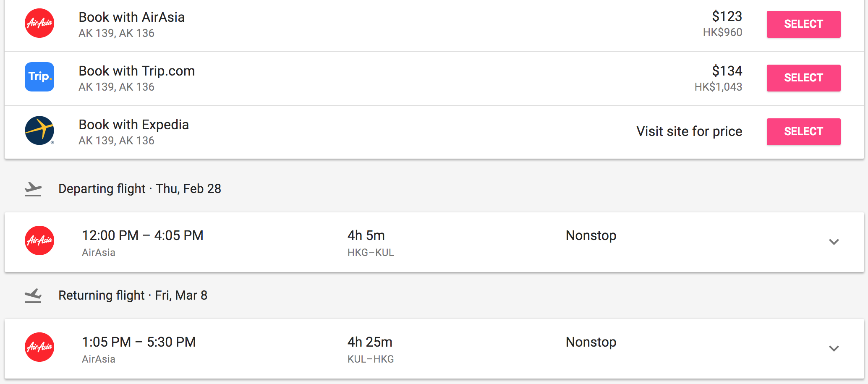The image size is (868, 384).
Task: Click the returning flight landing plane icon
Action: (x=33, y=296)
